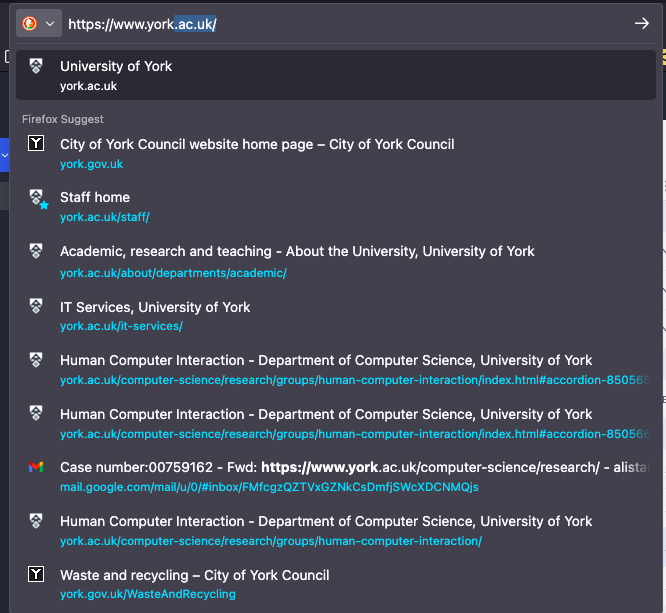This screenshot has width=666, height=613.
Task: Click the University of York shield icon in top result
Action: coord(37,67)
